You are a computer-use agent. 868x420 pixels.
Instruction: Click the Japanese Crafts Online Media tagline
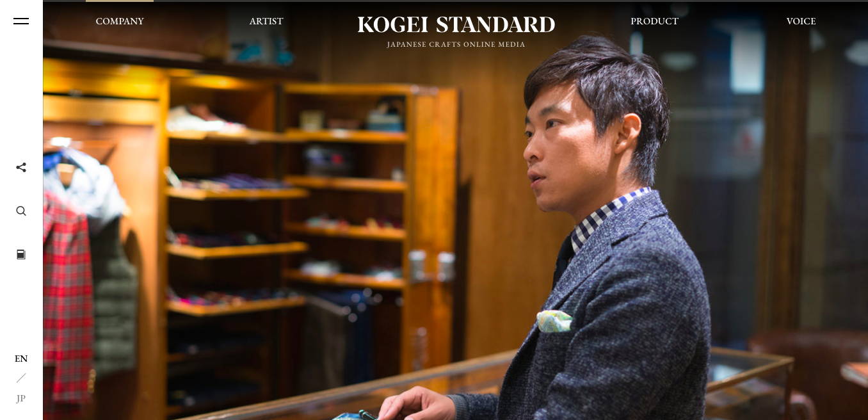(456, 45)
